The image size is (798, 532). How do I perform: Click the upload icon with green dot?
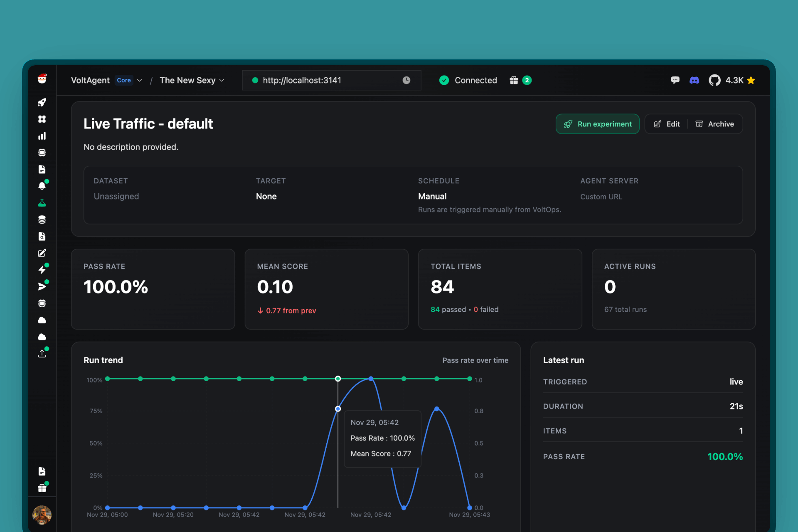pos(42,353)
